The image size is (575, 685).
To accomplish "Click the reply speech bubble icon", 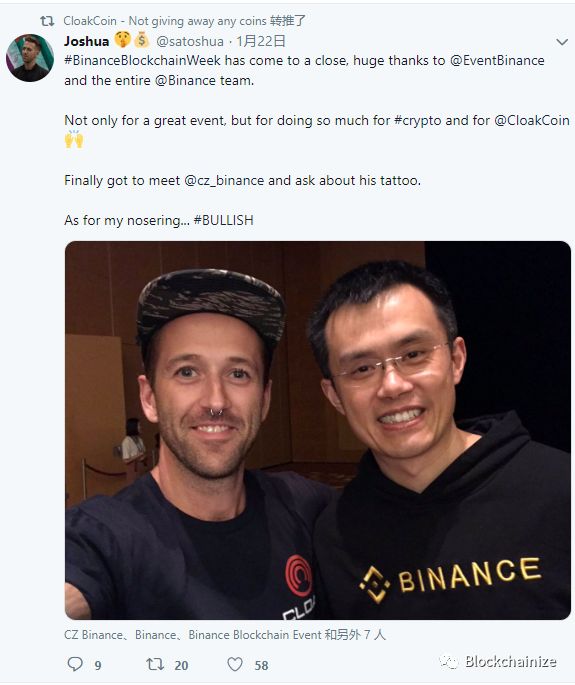I will coord(75,664).
